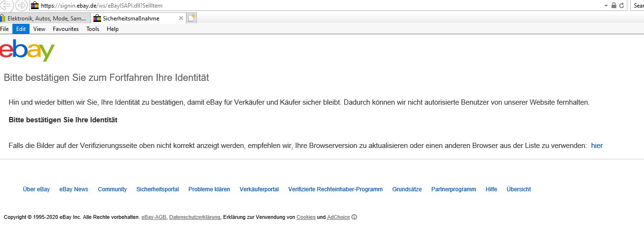
Task: Click the 'hier' browser list link
Action: tap(597, 146)
